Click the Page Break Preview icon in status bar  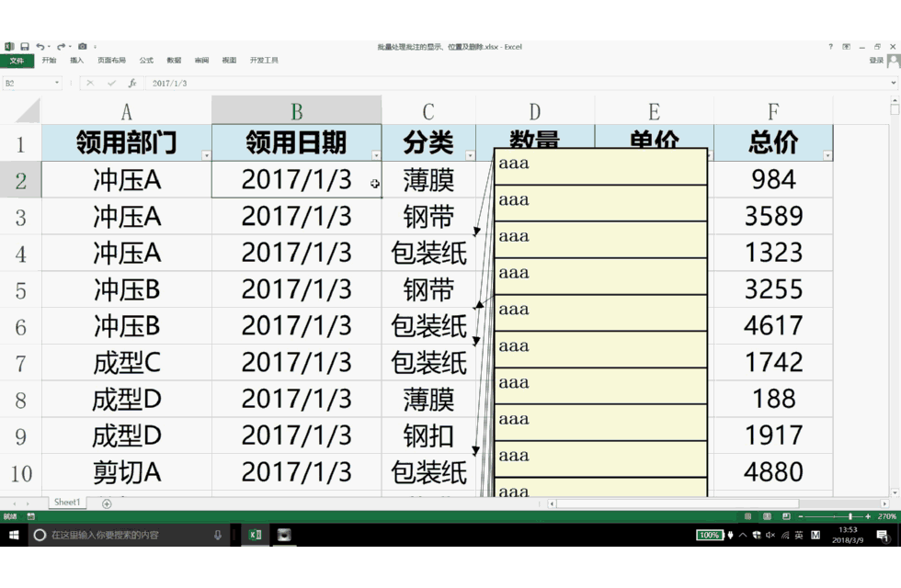[x=788, y=516]
